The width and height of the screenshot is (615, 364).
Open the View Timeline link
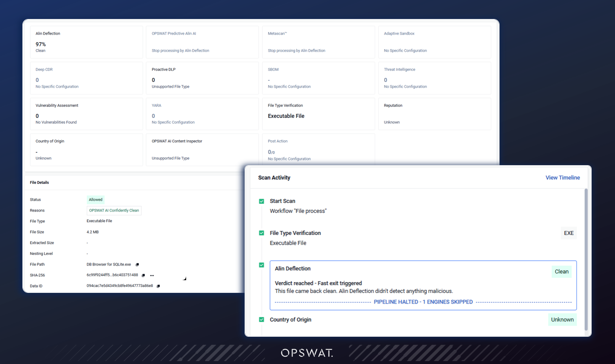tap(563, 178)
